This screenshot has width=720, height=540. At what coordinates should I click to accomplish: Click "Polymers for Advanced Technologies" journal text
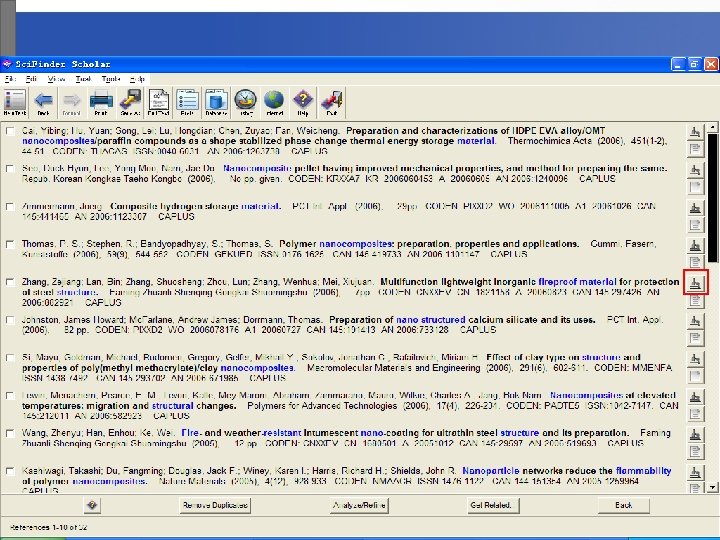click(322, 406)
